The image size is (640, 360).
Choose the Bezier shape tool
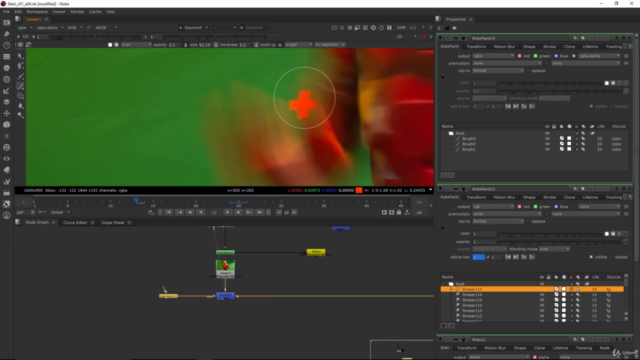tap(20, 76)
